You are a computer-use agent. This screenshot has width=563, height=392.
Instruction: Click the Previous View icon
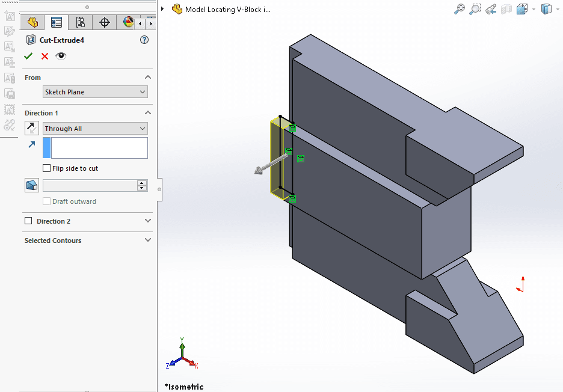(x=490, y=10)
